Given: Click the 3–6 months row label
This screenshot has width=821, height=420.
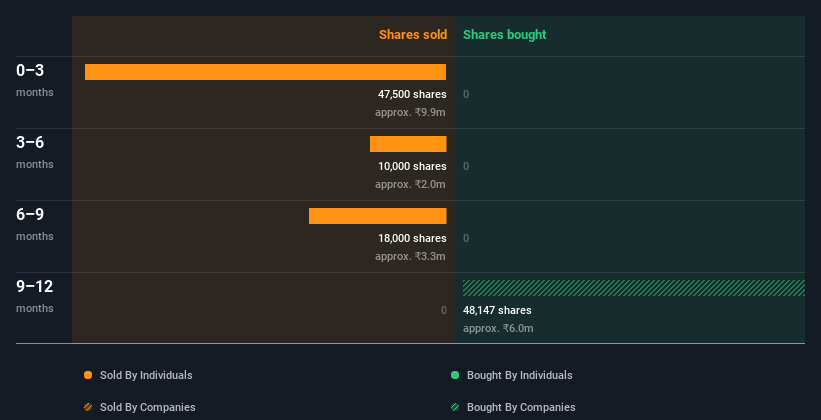Looking at the screenshot, I should pos(35,152).
